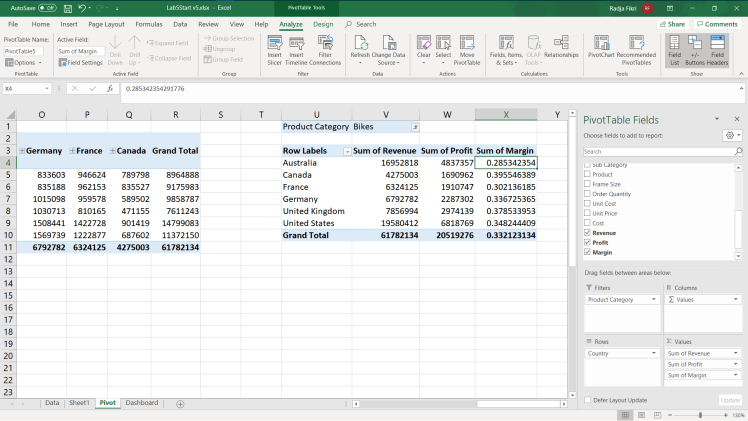
Task: Open the Design ribbon tab
Action: 323,24
